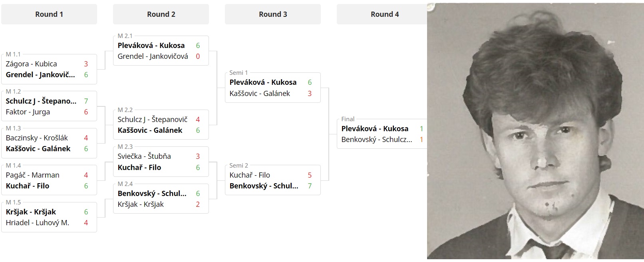Click Schulcz J - Štepanovič in match M 2.2
This screenshot has width=644, height=262.
tap(153, 119)
